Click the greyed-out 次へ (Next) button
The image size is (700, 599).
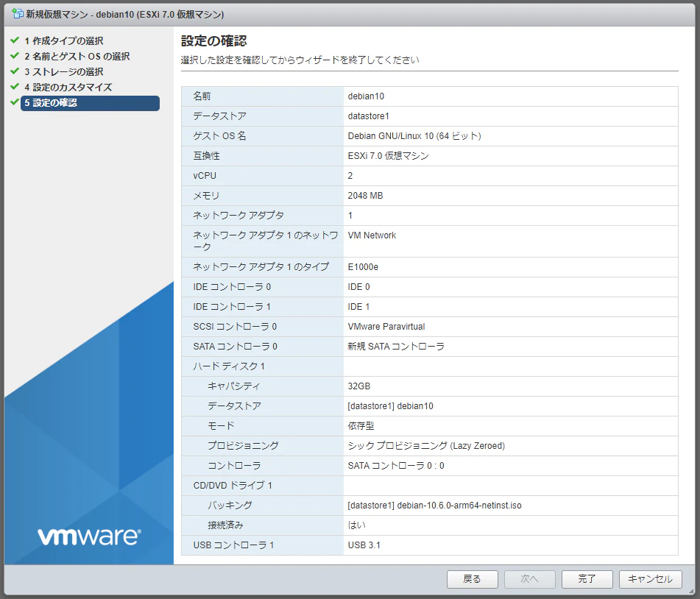coord(529,579)
